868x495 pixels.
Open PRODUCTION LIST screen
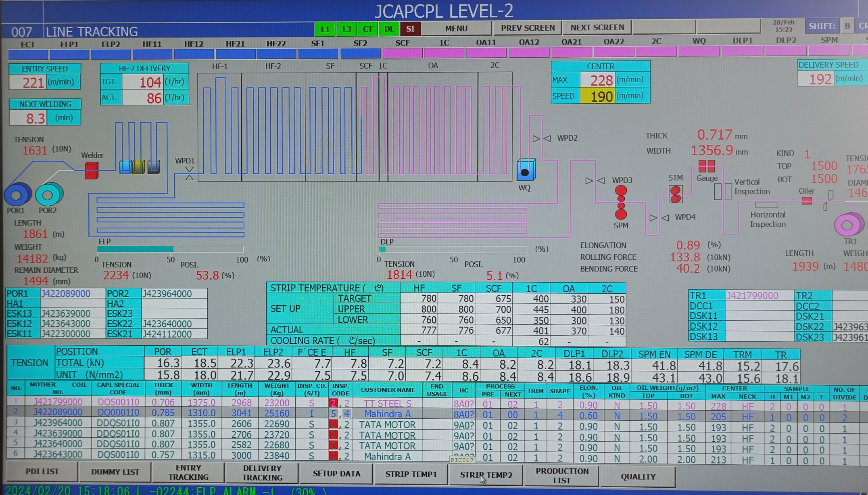562,476
